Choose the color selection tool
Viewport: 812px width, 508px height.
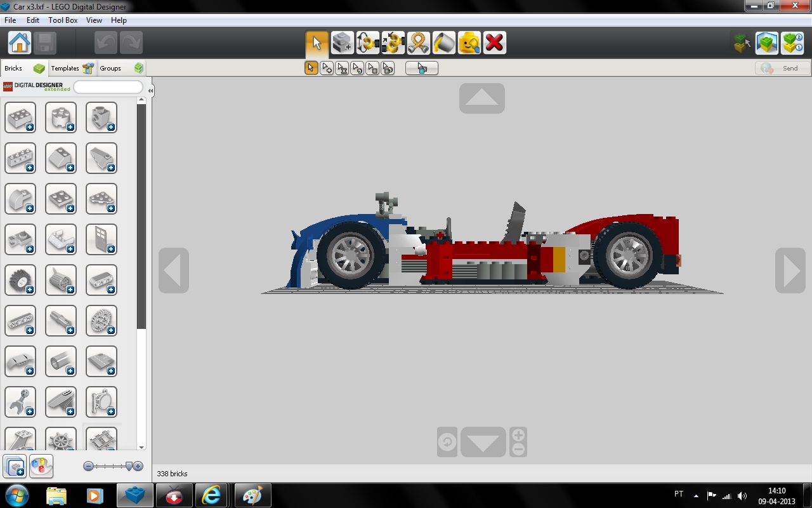coord(357,68)
